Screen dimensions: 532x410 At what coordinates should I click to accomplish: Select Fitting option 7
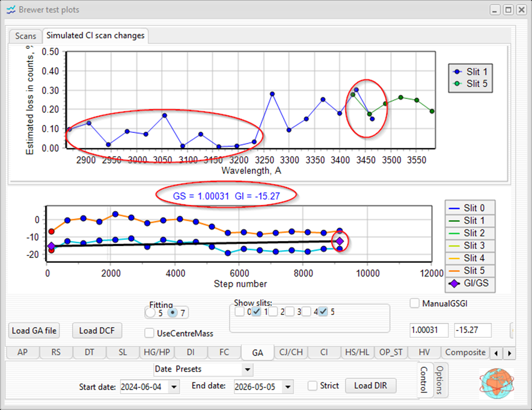(173, 312)
